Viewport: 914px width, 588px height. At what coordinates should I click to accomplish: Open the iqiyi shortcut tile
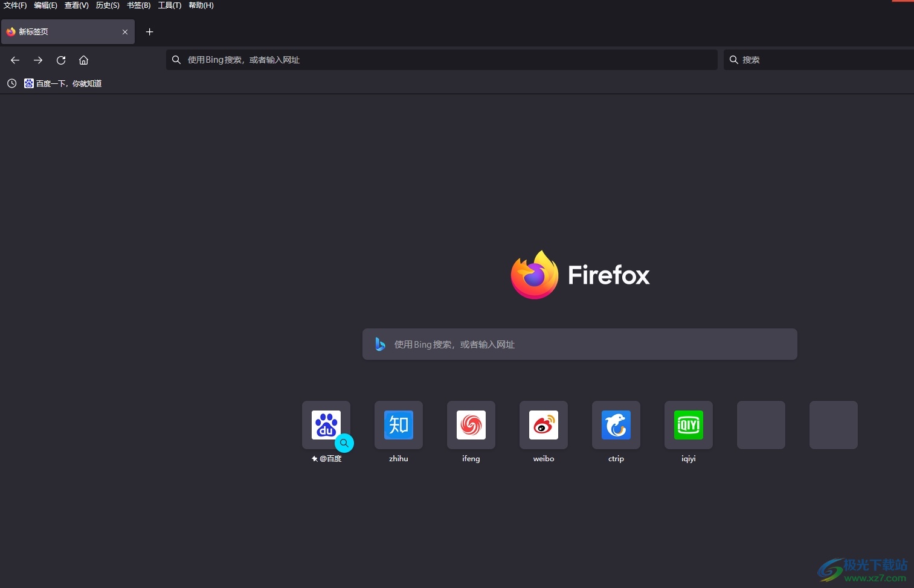[689, 425]
